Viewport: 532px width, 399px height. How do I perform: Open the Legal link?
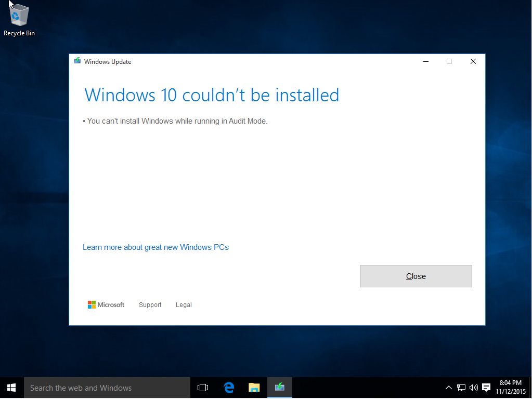(x=184, y=305)
